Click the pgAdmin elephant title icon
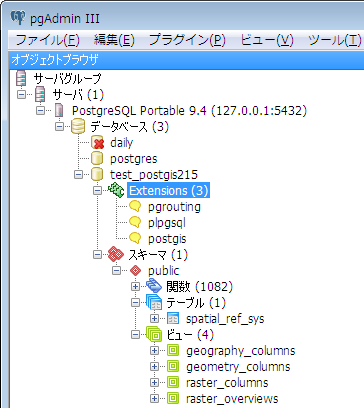This screenshot has width=364, height=408. (x=17, y=18)
